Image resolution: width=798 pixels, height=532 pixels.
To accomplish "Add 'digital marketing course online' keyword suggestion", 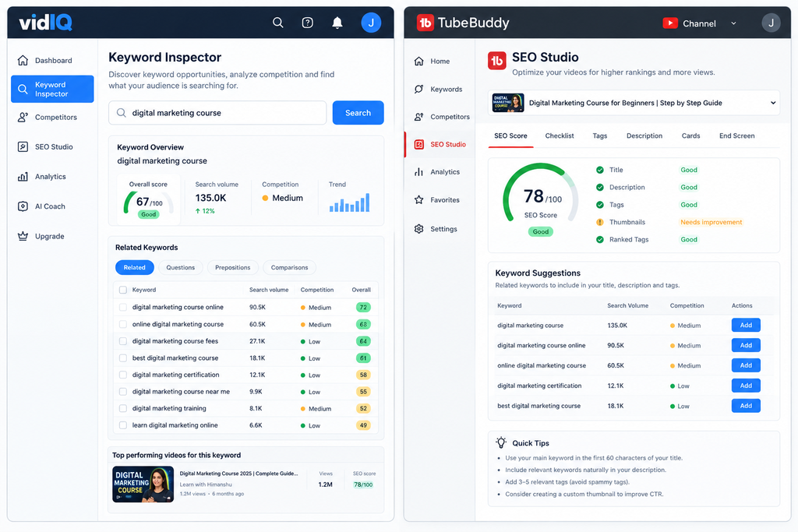I will tap(746, 345).
